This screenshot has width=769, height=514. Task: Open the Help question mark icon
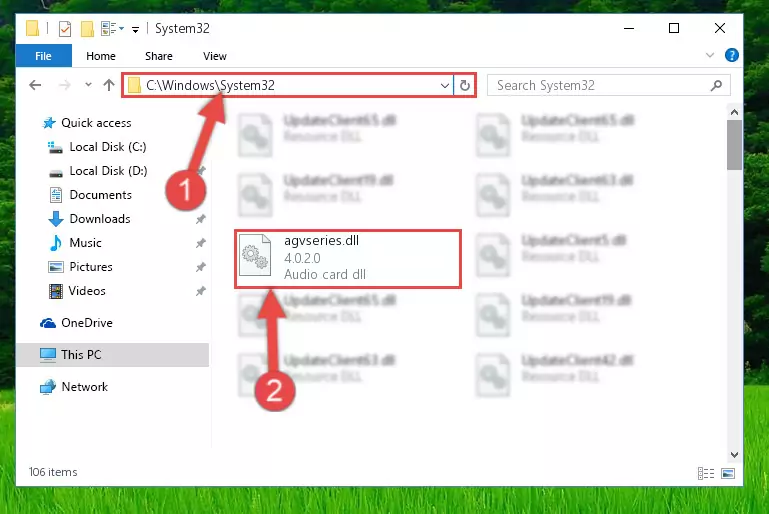coord(731,55)
